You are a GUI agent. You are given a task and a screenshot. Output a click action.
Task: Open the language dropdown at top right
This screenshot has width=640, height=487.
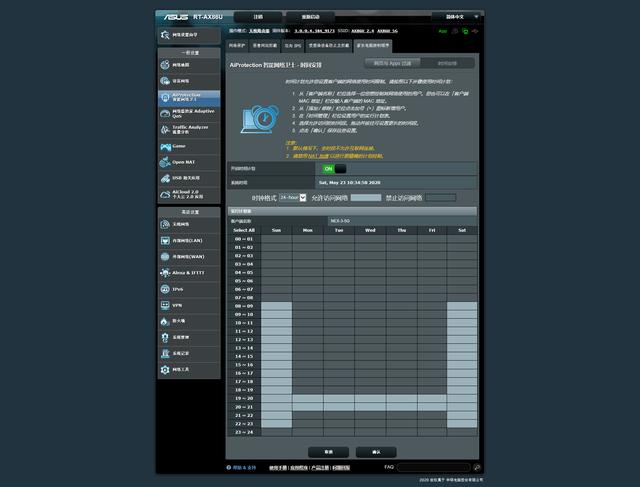pos(456,17)
